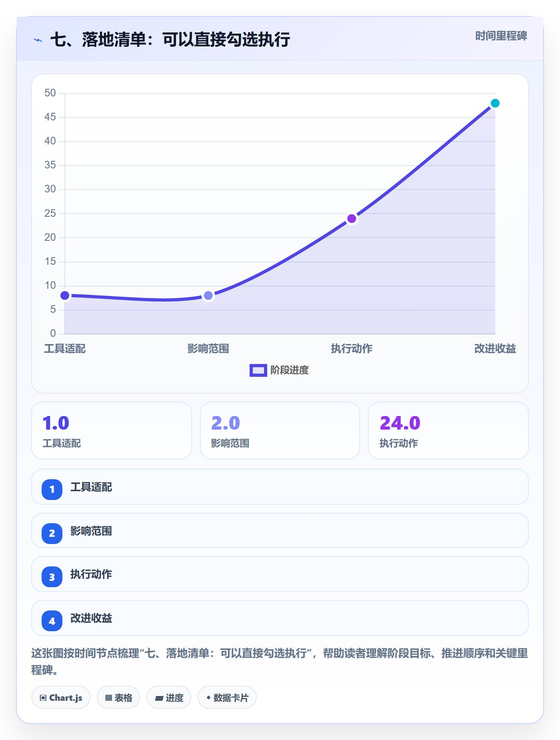Click the 时间里程碑 label in header
The image size is (560, 740).
tap(501, 36)
